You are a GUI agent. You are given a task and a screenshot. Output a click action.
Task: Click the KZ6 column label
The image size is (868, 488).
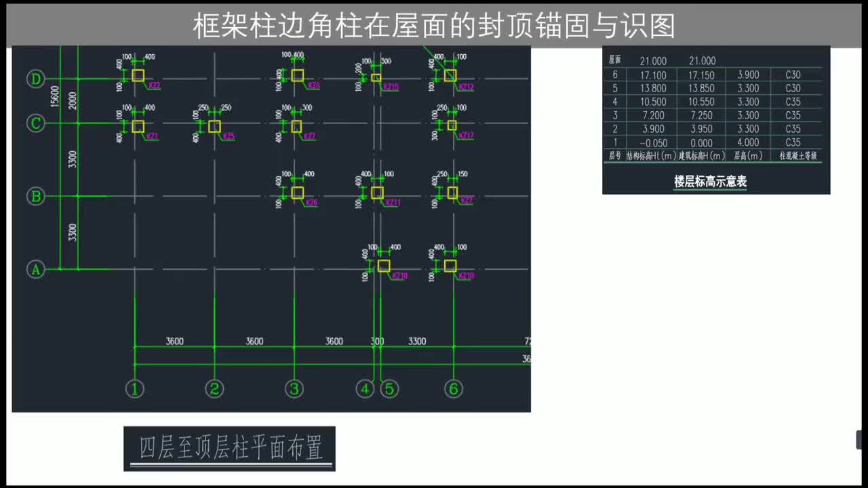311,203
